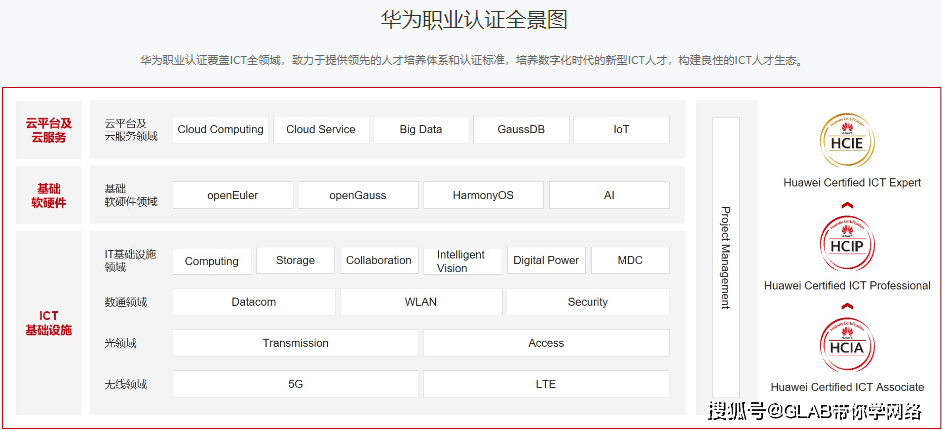
Task: Click the red chevron above HCIA badge
Action: pyautogui.click(x=847, y=307)
